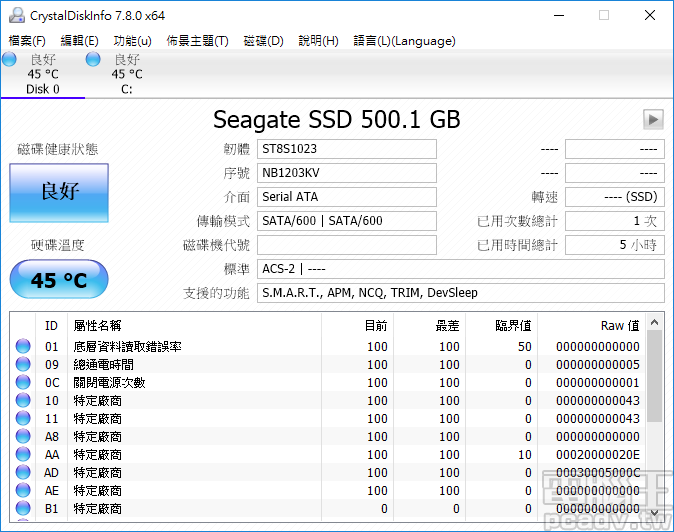Image resolution: width=674 pixels, height=532 pixels.
Task: Click the 最差 column header
Action: click(429, 326)
